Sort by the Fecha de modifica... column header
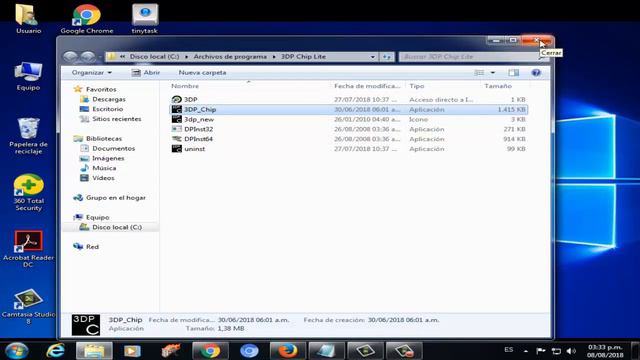Viewport: 640px width, 360px height. point(367,86)
